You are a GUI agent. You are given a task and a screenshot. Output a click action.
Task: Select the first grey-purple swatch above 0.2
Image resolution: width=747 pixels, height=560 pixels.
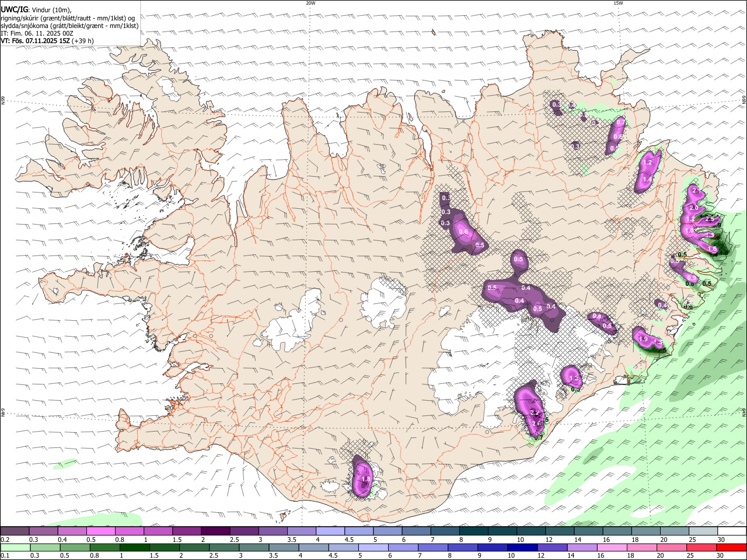pos(15,531)
